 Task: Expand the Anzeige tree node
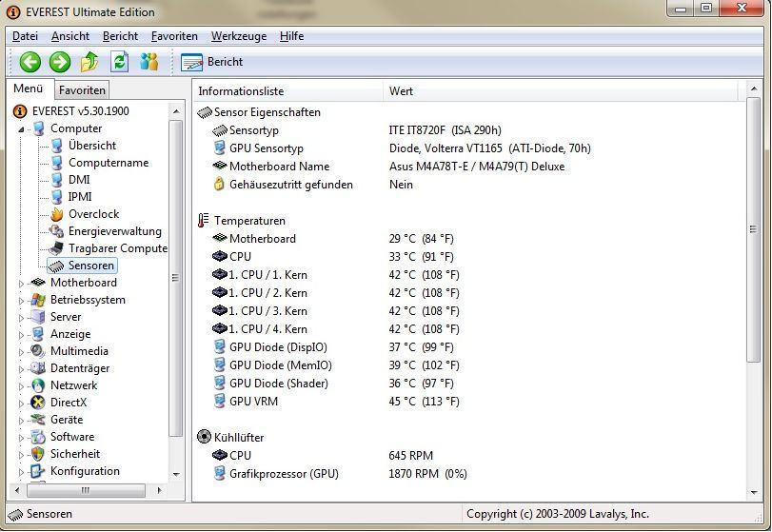pyautogui.click(x=21, y=335)
